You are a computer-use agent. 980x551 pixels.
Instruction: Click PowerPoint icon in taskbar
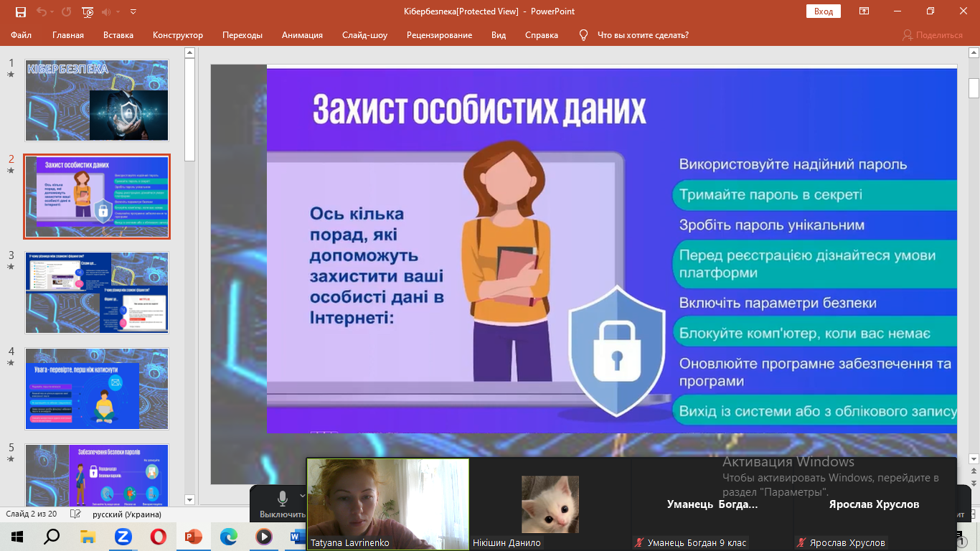click(x=194, y=536)
